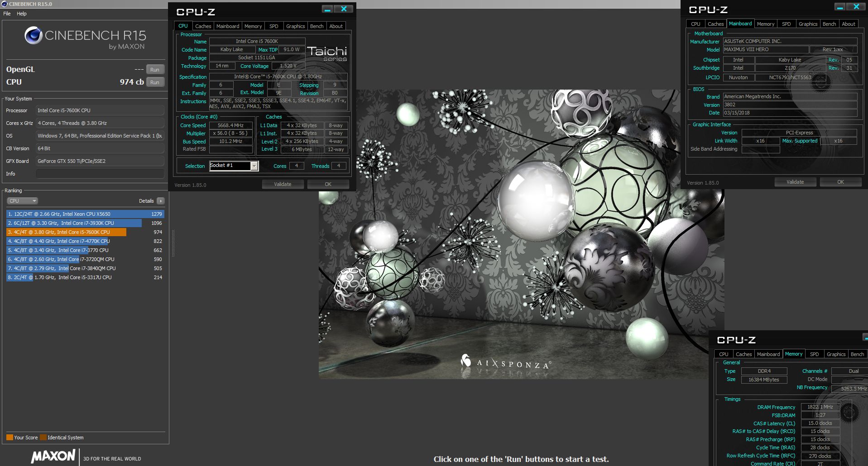This screenshot has height=466, width=868.
Task: Click the Info input field
Action: (x=100, y=174)
